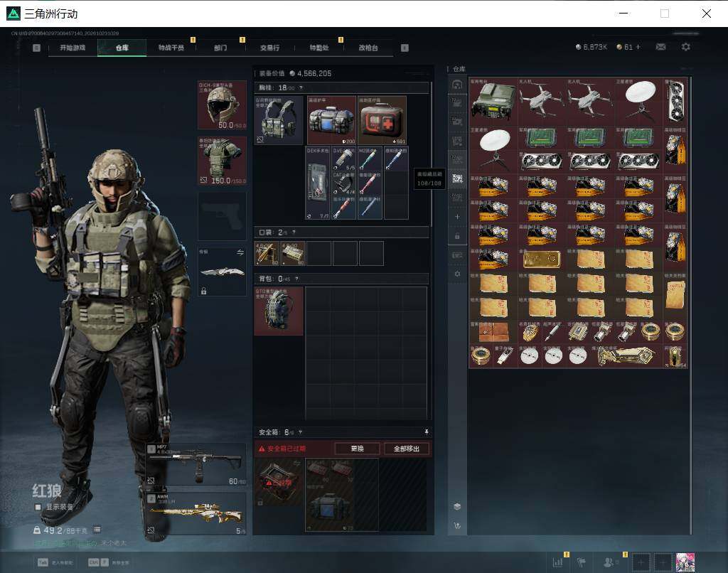
Task: Select the equipped body armor slot
Action: click(222, 161)
